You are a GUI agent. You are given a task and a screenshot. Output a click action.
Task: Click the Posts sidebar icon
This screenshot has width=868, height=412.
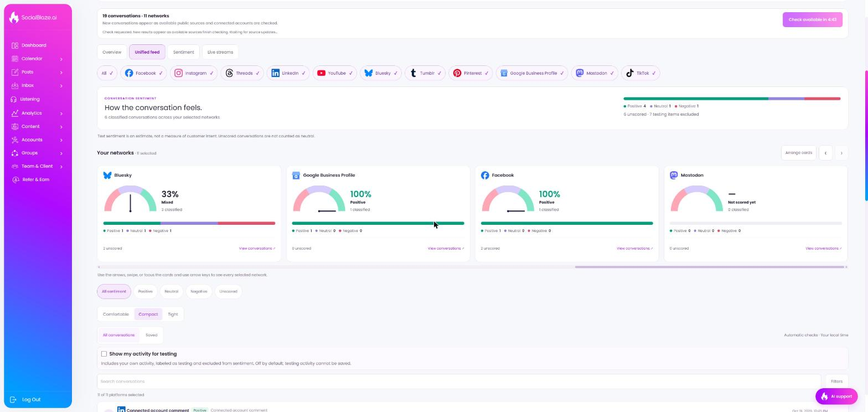tap(15, 72)
